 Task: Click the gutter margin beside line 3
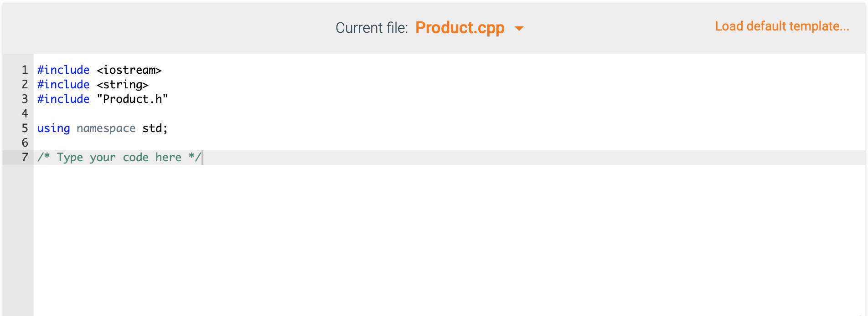coord(25,99)
